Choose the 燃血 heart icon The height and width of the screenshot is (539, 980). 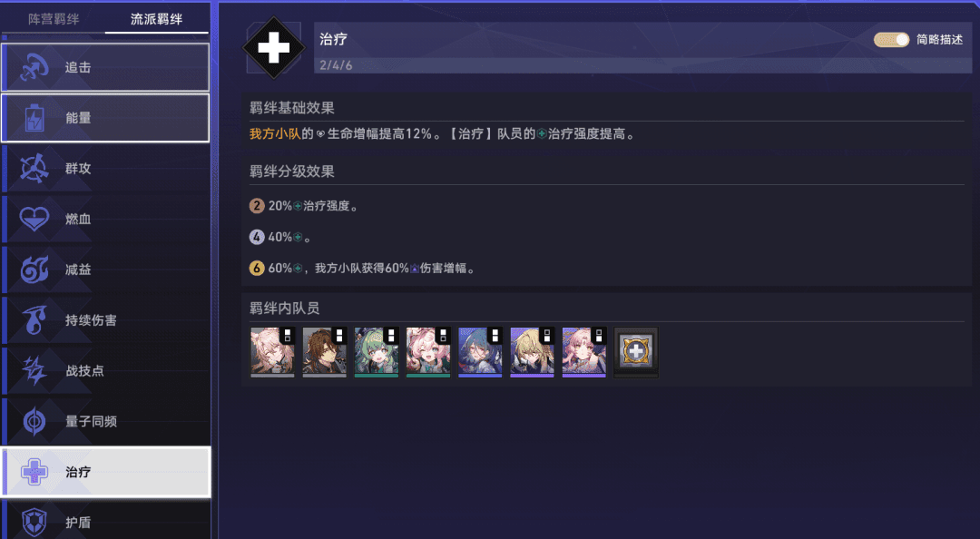[x=34, y=219]
